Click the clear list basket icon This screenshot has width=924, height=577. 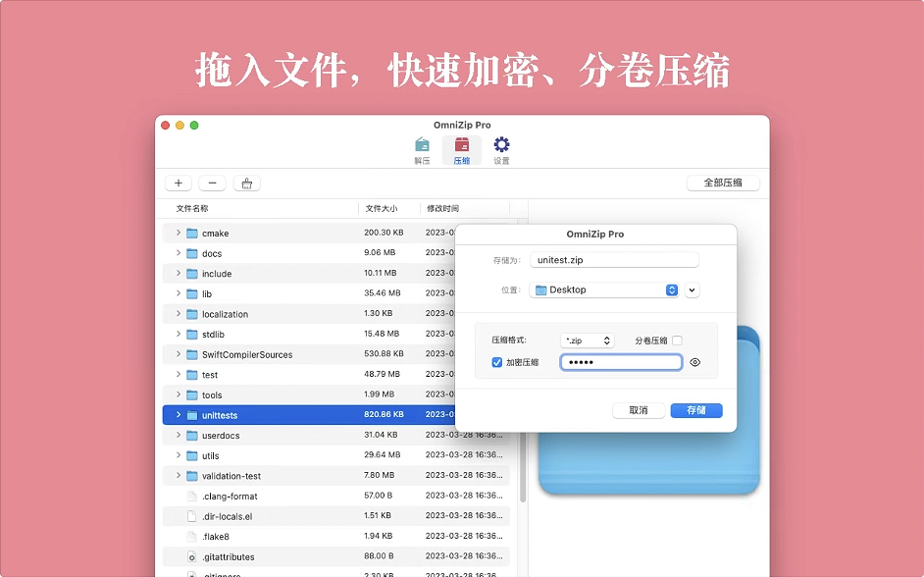tap(246, 184)
